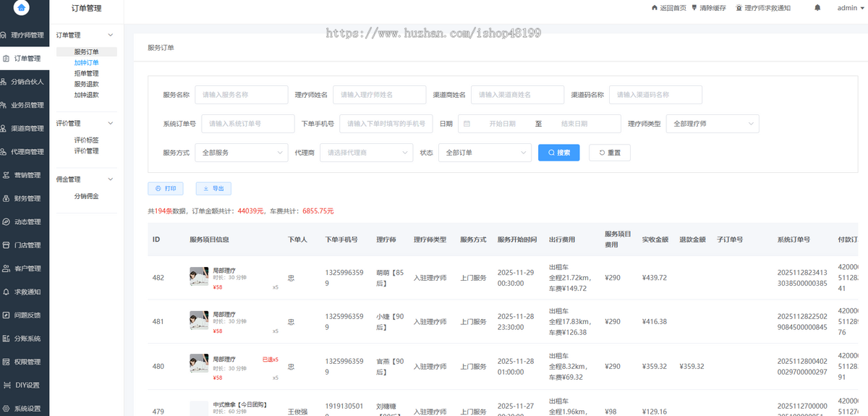868x416 pixels.
Task: Select 评价管理 submenu item under 评价标签
Action: coord(86,151)
